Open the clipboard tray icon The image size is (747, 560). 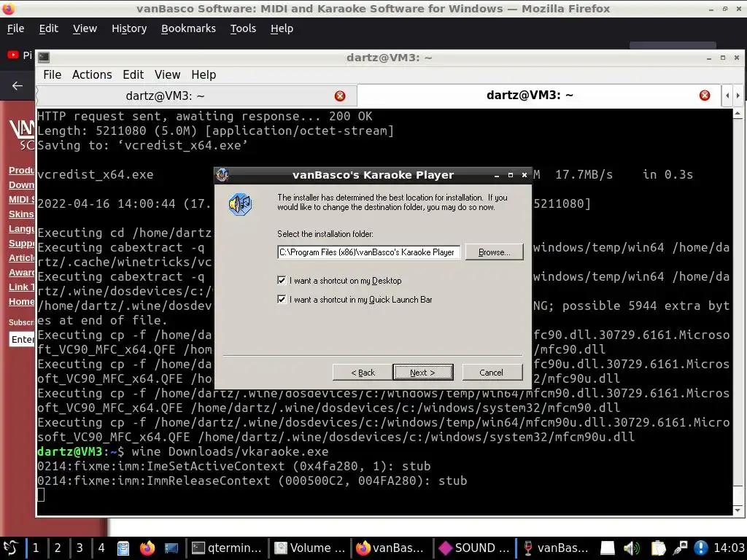[658, 548]
